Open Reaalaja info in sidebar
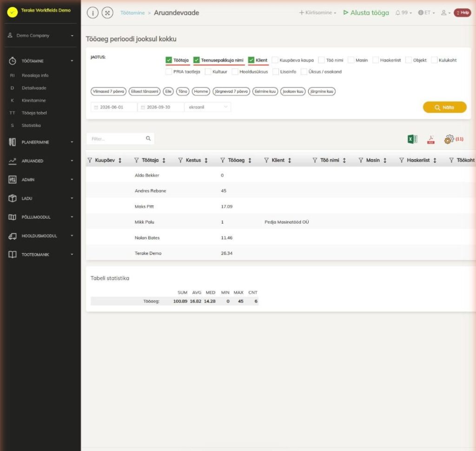 (x=35, y=76)
